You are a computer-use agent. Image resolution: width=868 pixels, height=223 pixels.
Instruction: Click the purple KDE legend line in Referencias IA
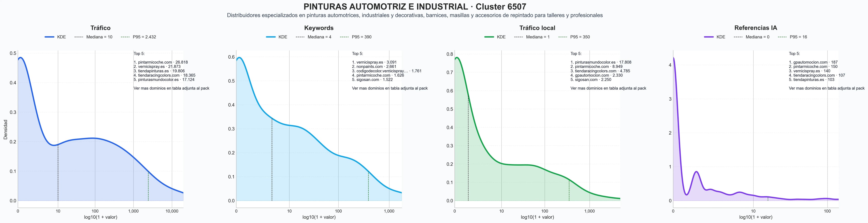tap(709, 37)
